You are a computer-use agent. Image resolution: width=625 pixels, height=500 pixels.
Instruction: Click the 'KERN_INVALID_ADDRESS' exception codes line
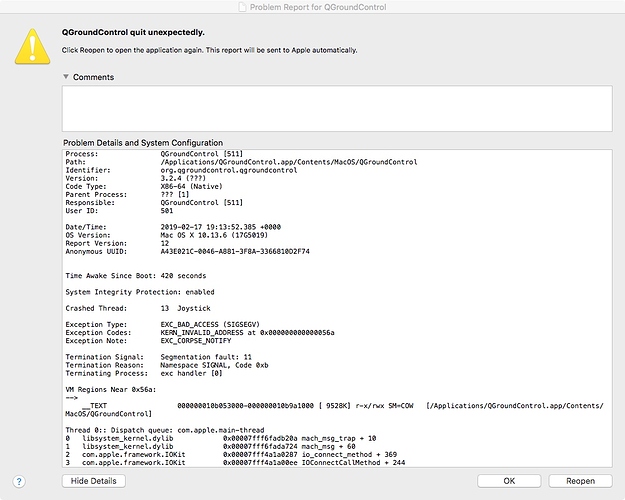247,333
